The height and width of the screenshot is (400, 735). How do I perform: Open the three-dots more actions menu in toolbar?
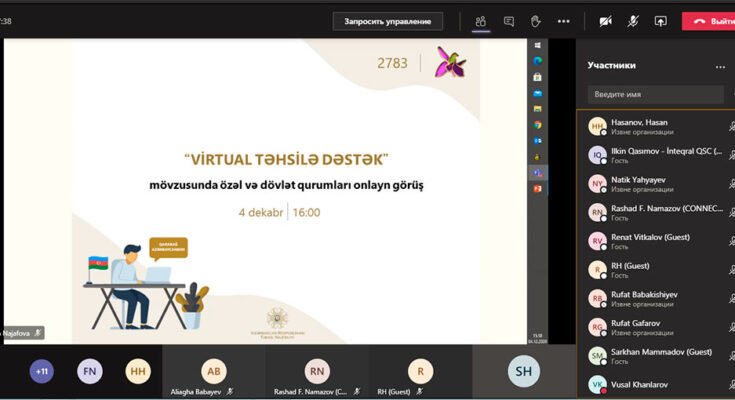563,21
